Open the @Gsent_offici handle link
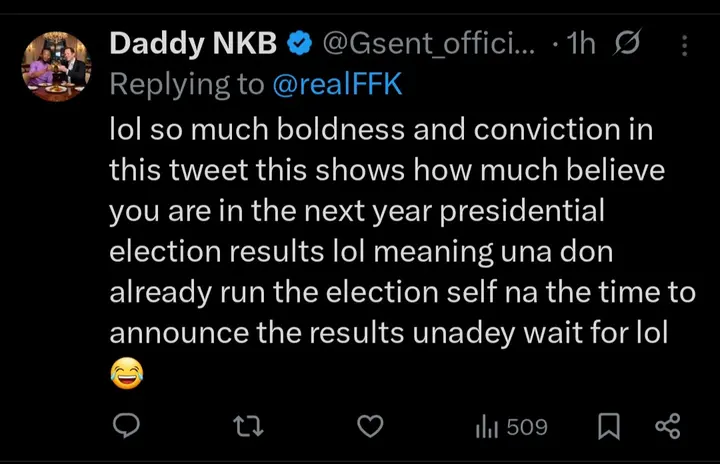720x464 pixels. coord(428,44)
